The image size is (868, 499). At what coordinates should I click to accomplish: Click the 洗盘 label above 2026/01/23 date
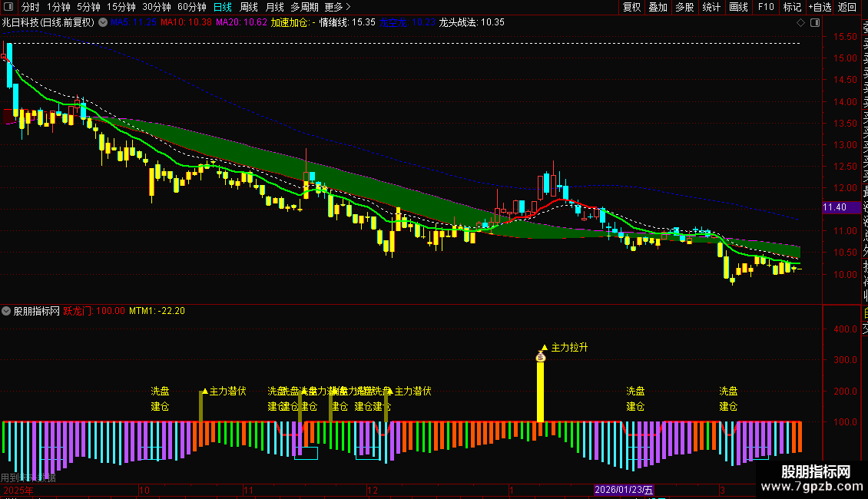635,391
